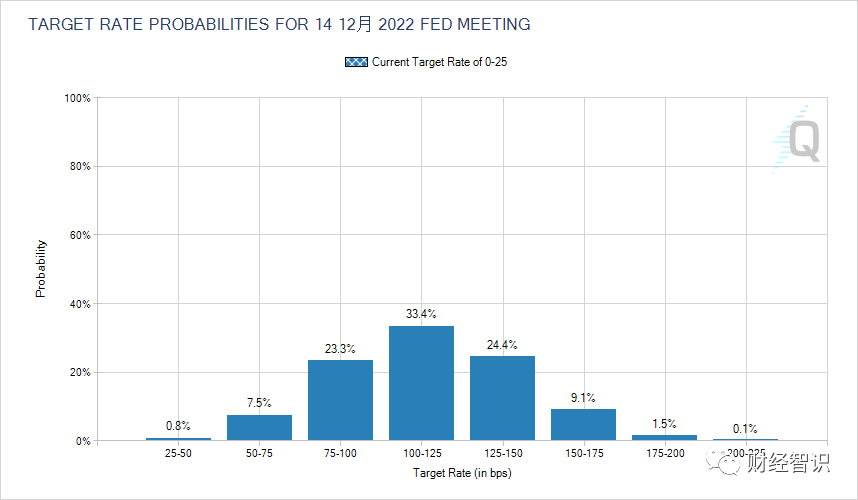Screen dimensions: 858x500
Task: Click the Probability y-axis title
Action: click(41, 268)
